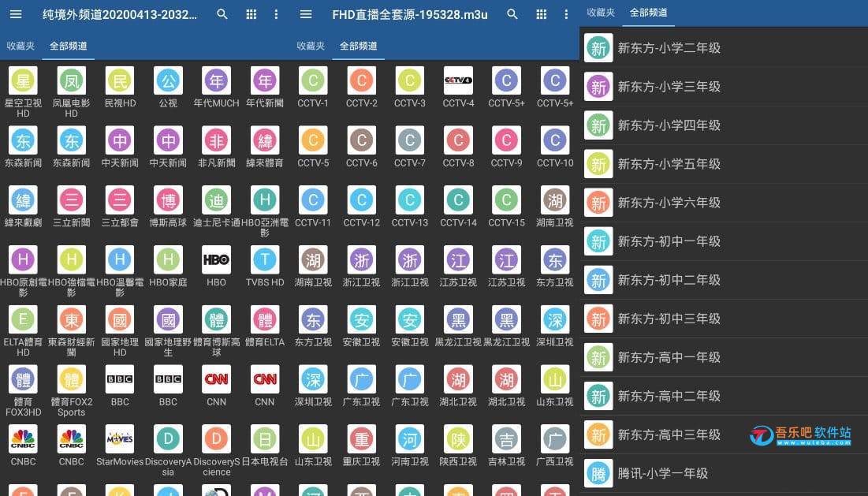Choose the 新东方-小学五年级 entry

tap(724, 164)
